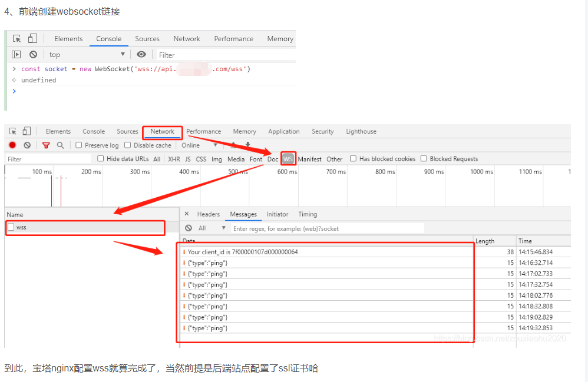This screenshot has width=588, height=382.
Task: Show the console sidebar
Action: (x=16, y=55)
